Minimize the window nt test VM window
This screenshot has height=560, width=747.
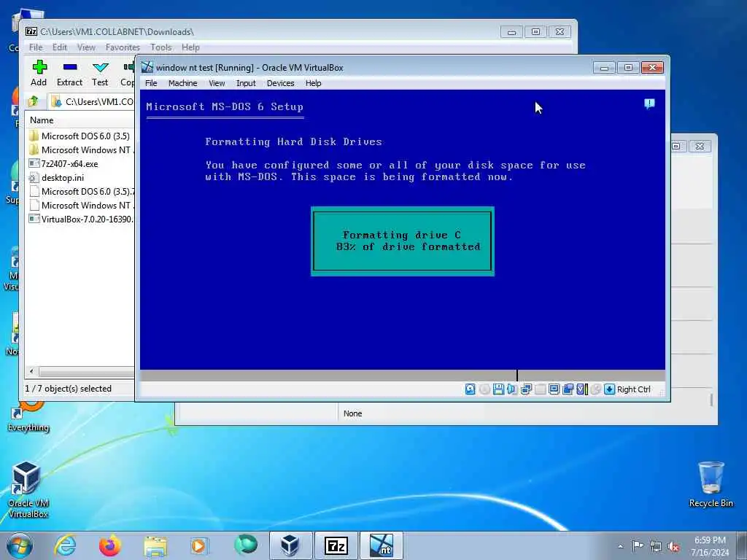tap(604, 68)
